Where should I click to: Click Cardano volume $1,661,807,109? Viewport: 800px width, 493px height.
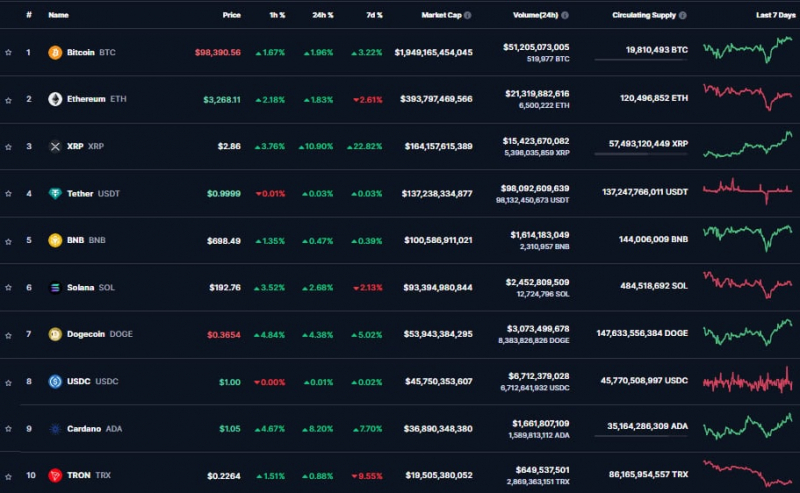(x=541, y=424)
